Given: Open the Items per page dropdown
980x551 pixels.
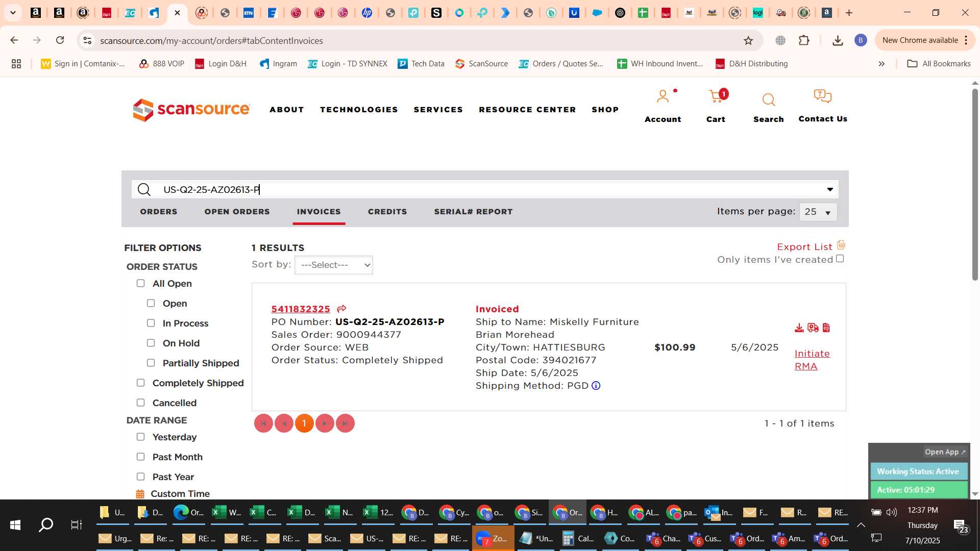Looking at the screenshot, I should click(818, 212).
